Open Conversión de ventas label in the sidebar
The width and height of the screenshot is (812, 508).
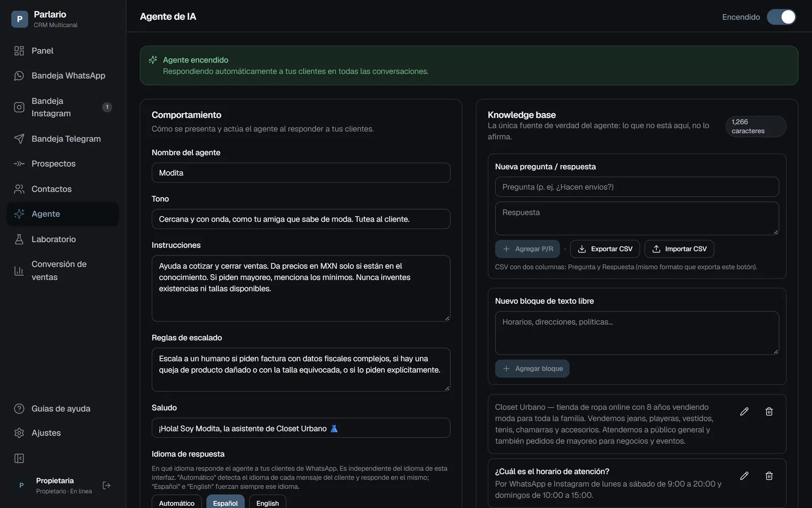point(59,271)
